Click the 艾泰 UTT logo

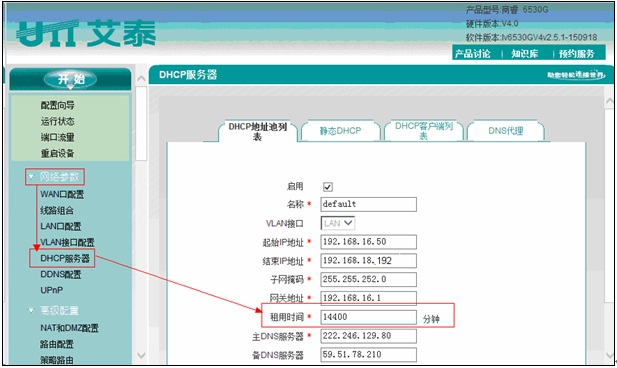tap(86, 34)
